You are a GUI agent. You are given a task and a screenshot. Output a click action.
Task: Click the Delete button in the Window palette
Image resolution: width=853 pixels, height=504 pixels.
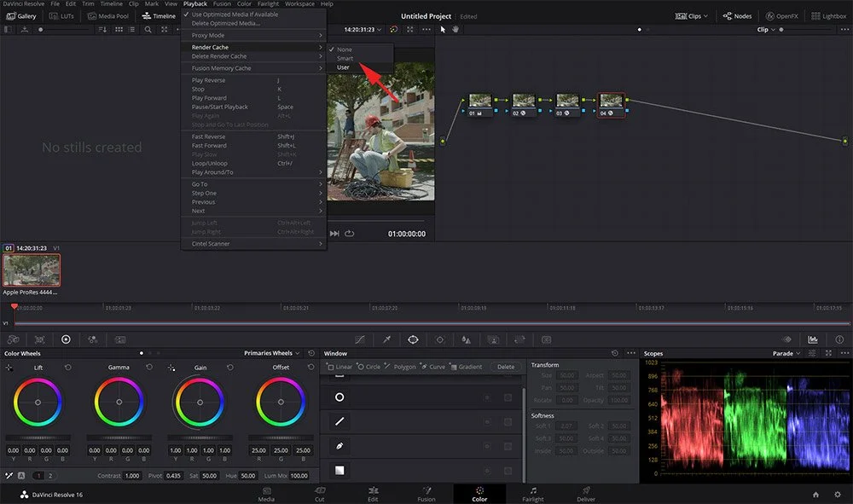(507, 367)
